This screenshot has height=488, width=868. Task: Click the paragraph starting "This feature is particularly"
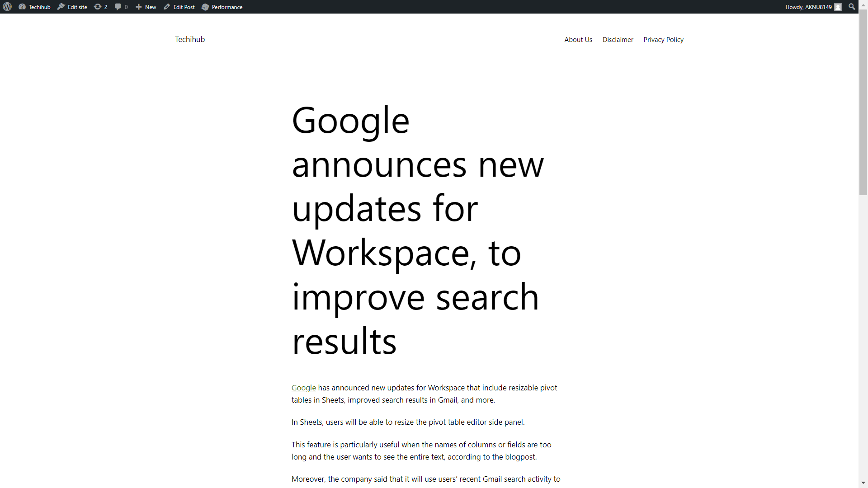click(x=421, y=450)
